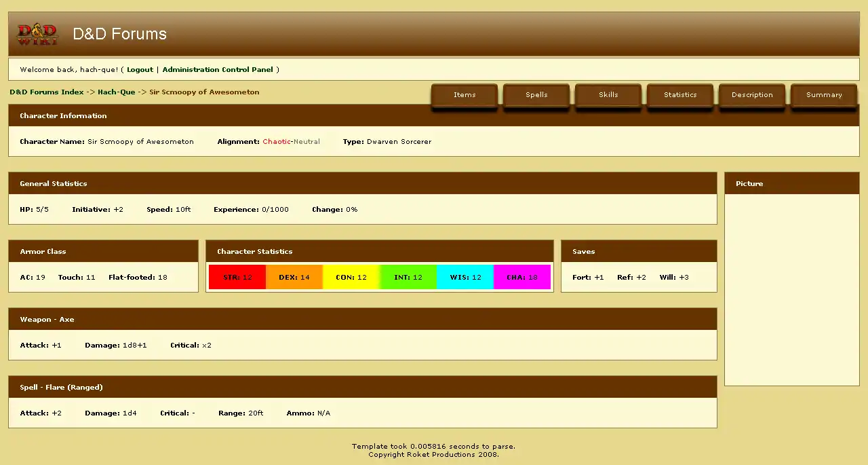
Task: Click the Sir Scmoopy of Awesometon breadcrumb
Action: [204, 92]
